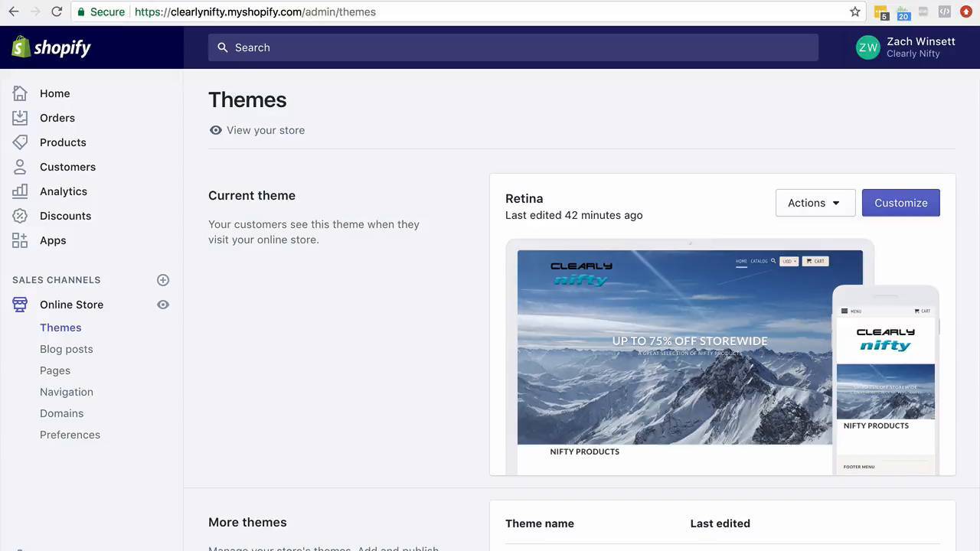Image resolution: width=980 pixels, height=551 pixels.
Task: Open the Actions dropdown for Retina theme
Action: (815, 203)
